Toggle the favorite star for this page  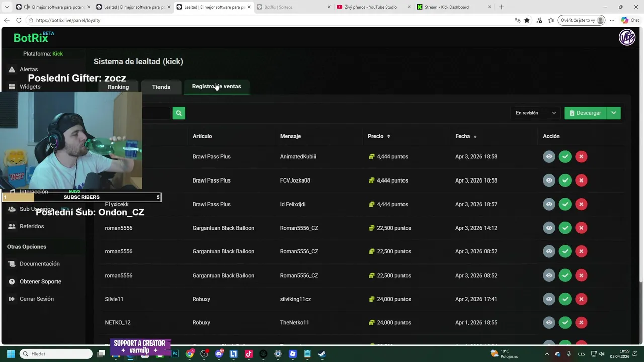tap(527, 20)
